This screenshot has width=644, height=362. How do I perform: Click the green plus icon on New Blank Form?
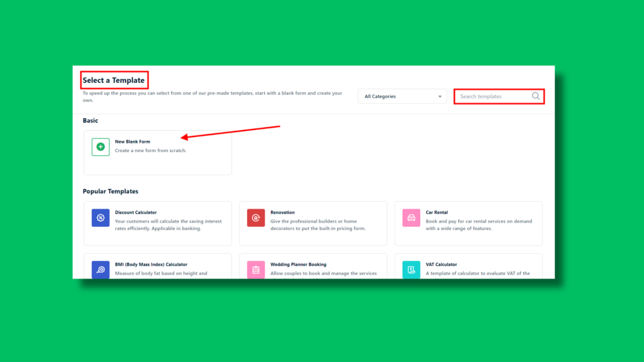click(100, 146)
